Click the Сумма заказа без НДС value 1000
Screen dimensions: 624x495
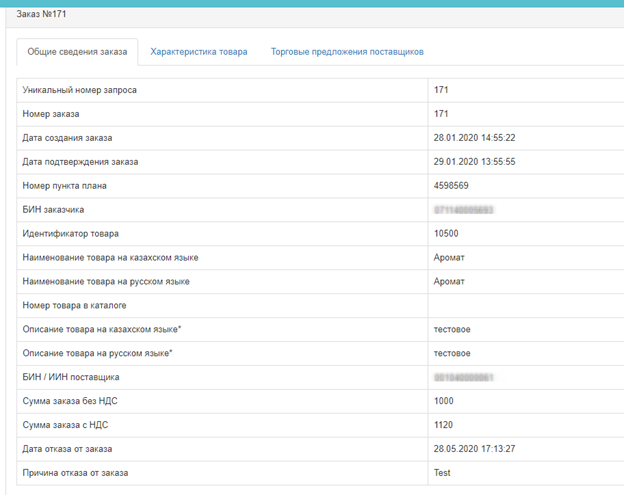(444, 401)
